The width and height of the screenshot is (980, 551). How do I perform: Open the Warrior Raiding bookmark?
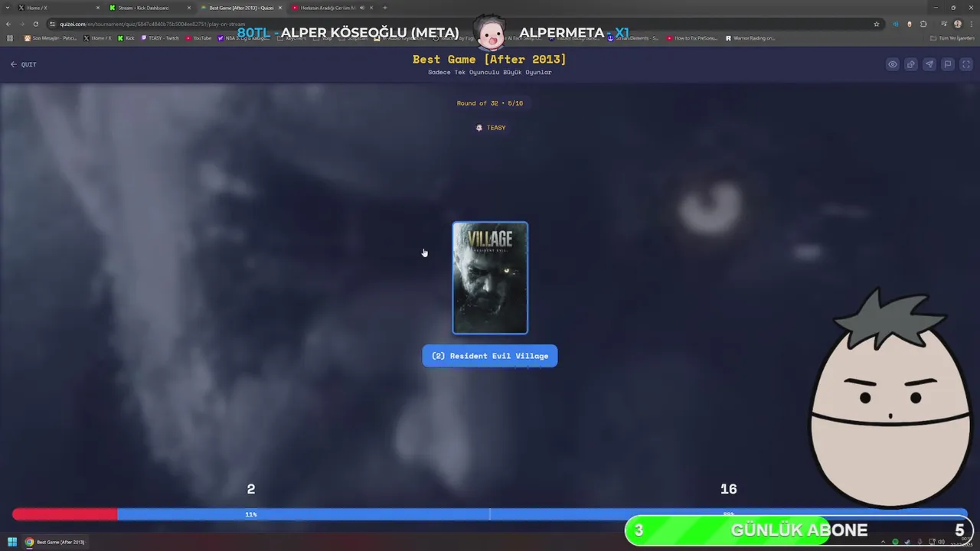click(751, 37)
